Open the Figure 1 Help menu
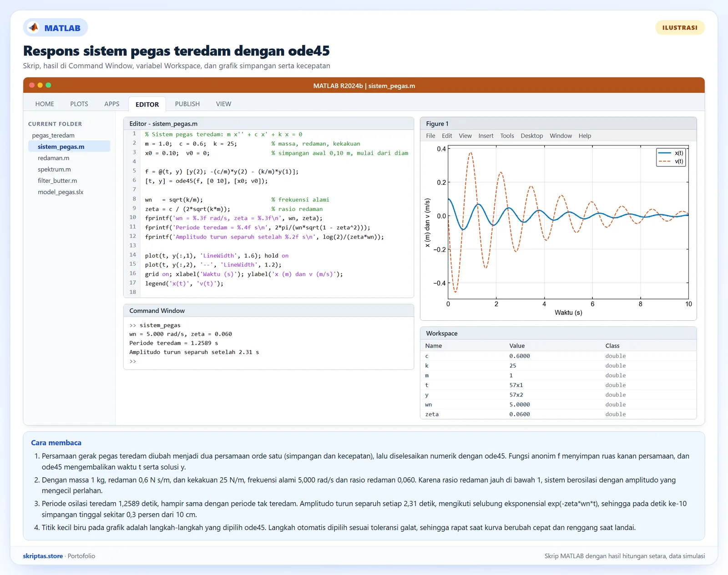Viewport: 728px width, 575px height. click(x=585, y=136)
